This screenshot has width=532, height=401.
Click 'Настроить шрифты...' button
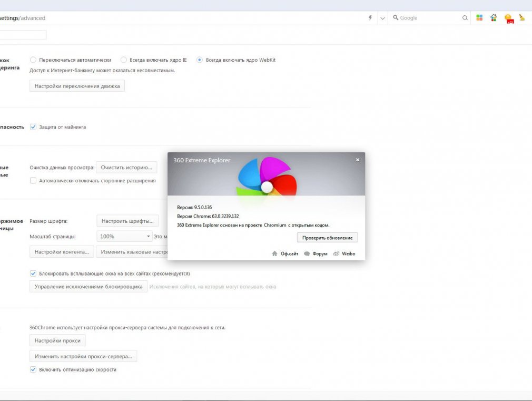pyautogui.click(x=127, y=221)
